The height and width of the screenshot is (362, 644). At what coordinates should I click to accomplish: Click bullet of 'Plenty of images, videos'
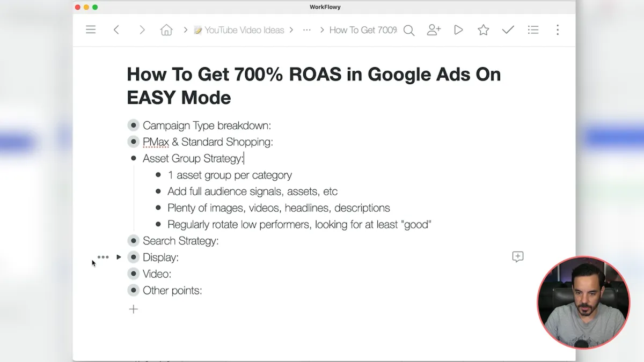158,208
